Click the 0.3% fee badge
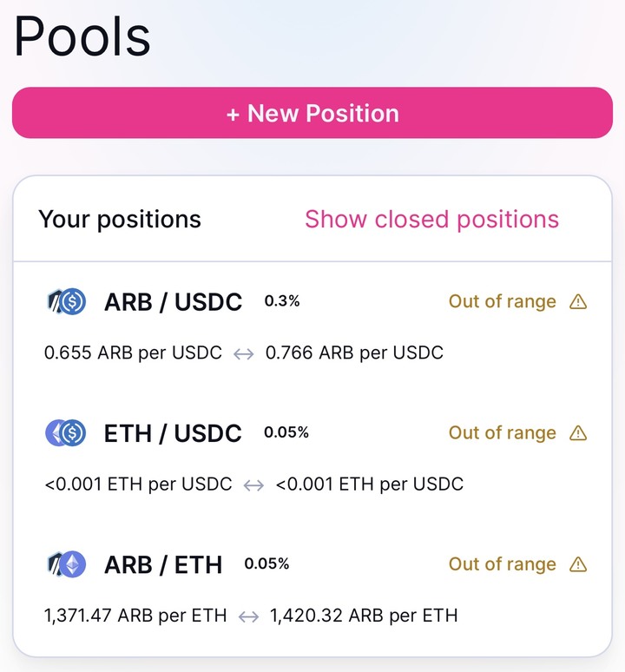 [282, 301]
